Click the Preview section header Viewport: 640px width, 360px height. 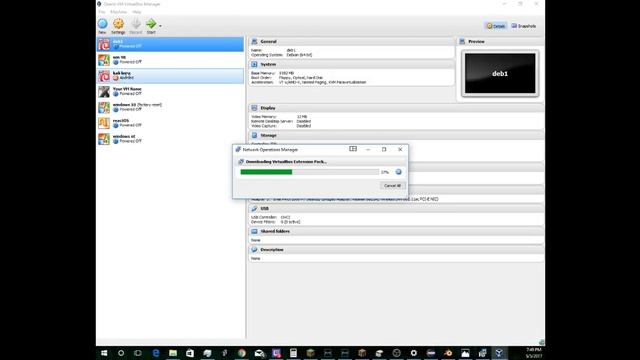tap(500, 42)
